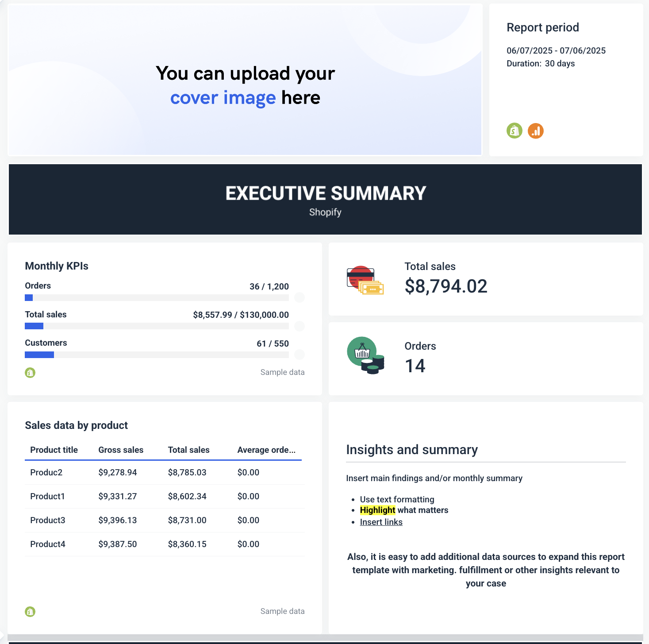Toggle the circle indicator beside the Customers bar
The height and width of the screenshot is (644, 649).
pos(300,355)
